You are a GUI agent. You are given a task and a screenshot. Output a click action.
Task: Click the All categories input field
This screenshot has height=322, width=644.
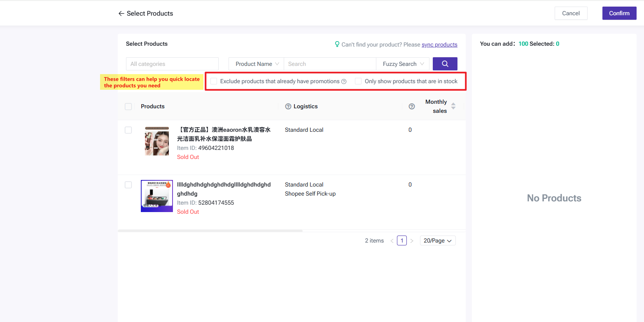click(172, 64)
